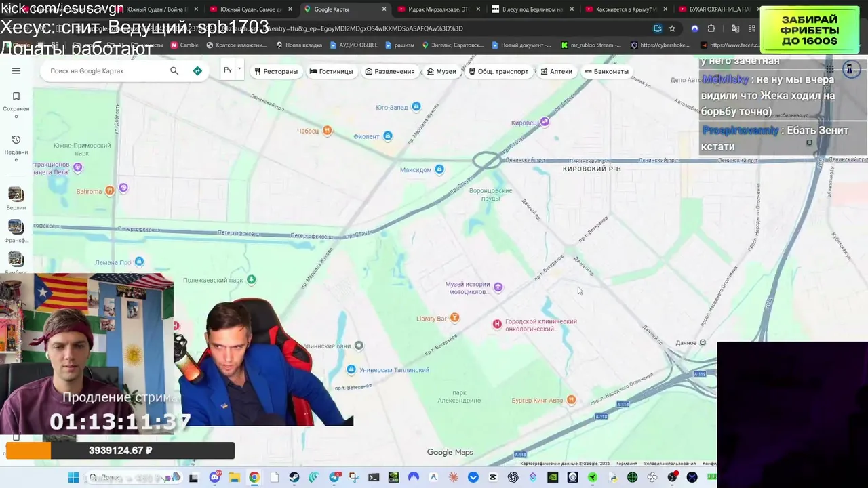Select the Кировец map pin

545,122
